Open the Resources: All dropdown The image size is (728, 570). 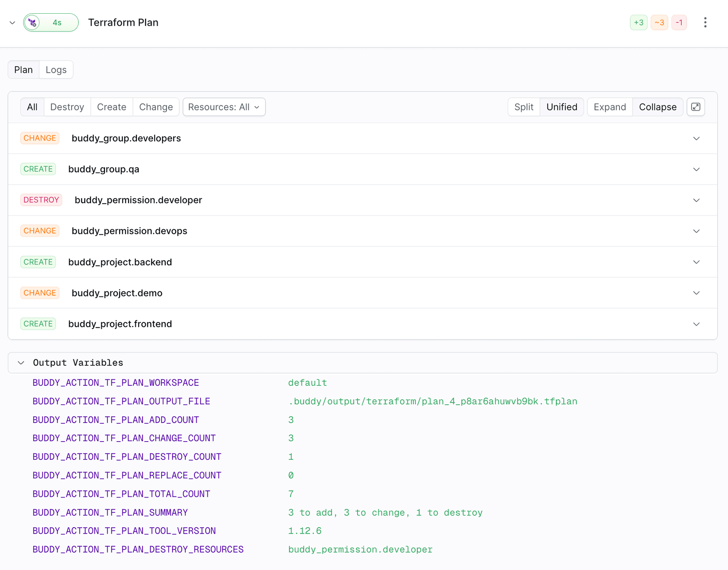tap(224, 107)
